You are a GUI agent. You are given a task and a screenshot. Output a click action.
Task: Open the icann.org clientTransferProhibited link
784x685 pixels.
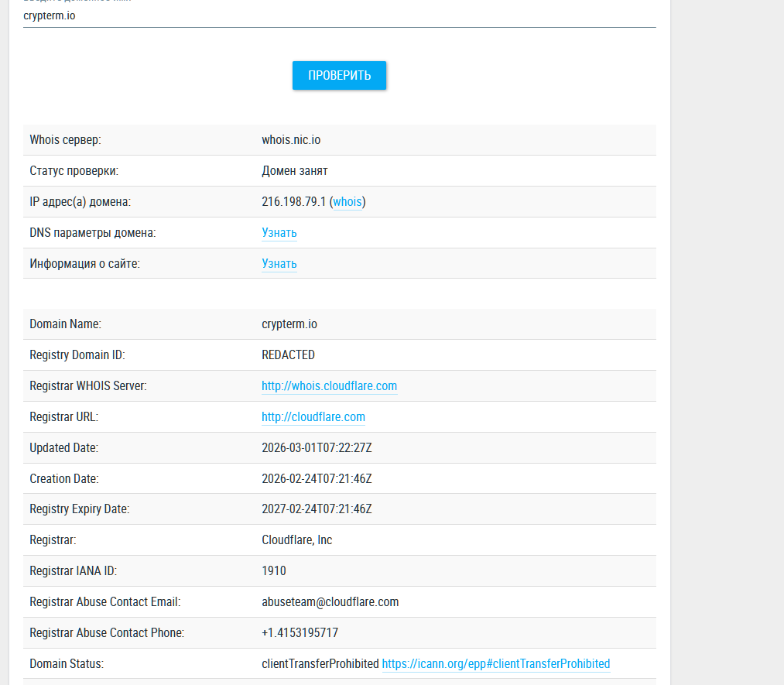point(496,664)
